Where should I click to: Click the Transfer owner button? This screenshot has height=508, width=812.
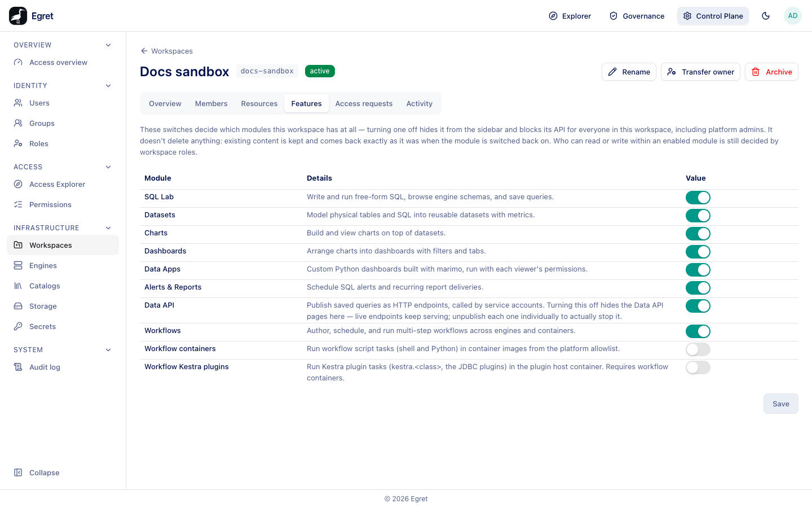pos(700,72)
